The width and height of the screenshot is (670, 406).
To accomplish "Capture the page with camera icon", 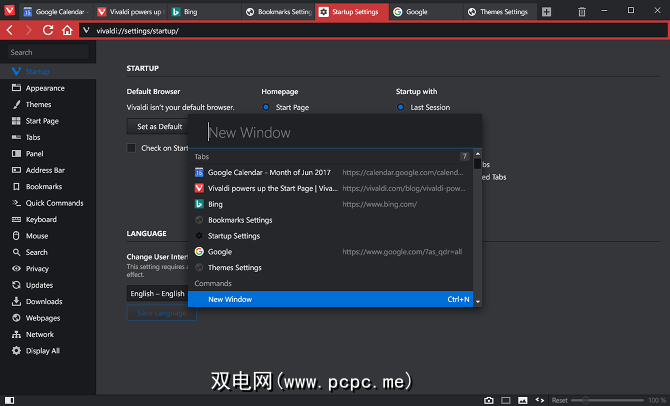I will click(489, 400).
